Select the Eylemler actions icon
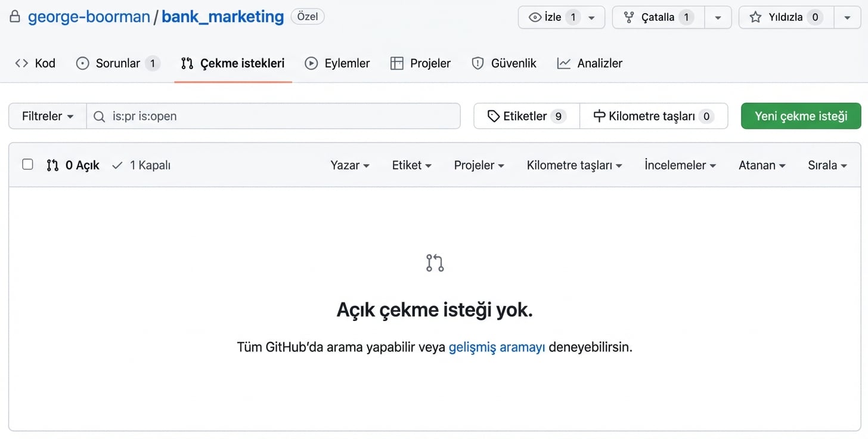The image size is (868, 439). 311,63
